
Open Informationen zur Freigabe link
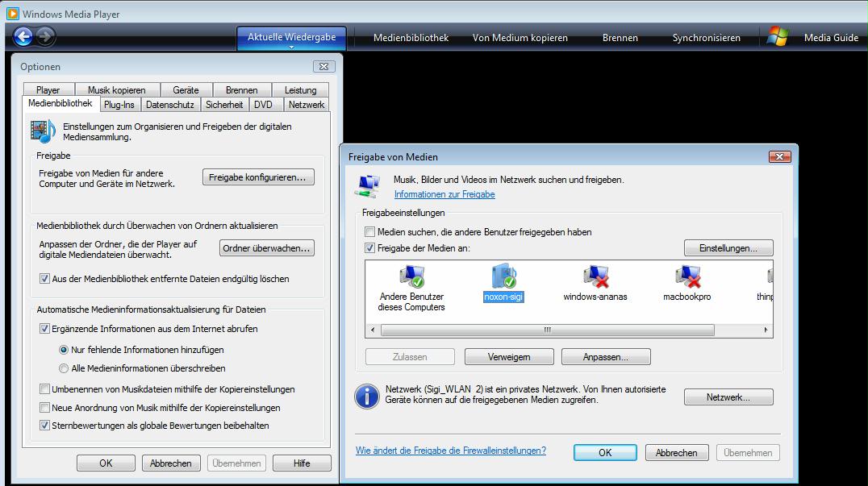coord(444,194)
